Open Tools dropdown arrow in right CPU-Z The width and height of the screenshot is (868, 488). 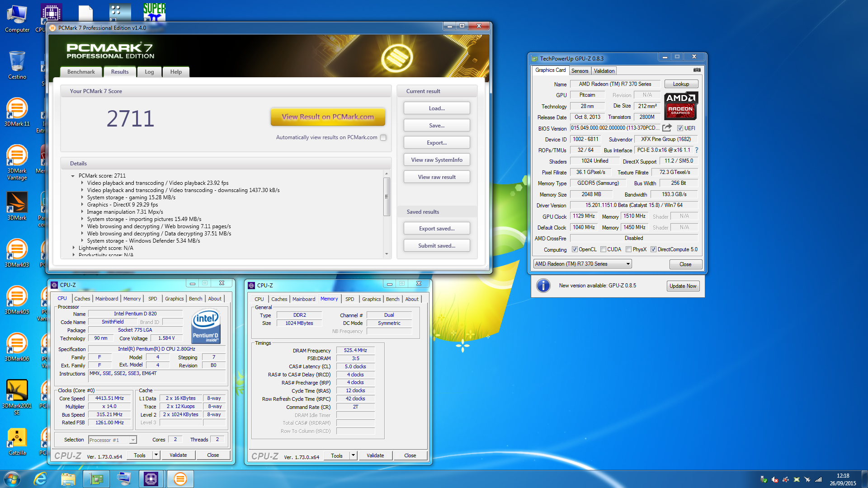point(354,455)
